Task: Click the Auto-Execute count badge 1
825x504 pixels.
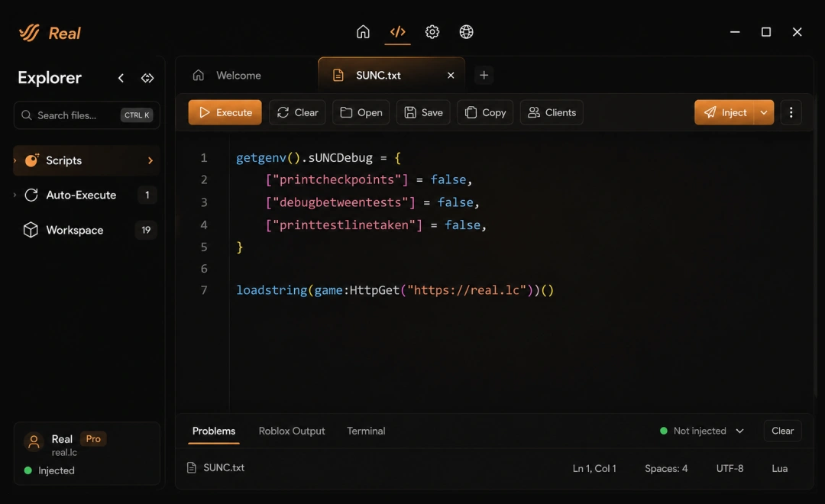Action: [147, 195]
